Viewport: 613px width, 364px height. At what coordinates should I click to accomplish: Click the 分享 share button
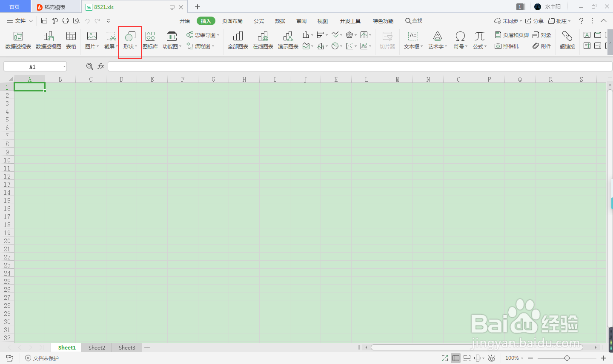(534, 21)
